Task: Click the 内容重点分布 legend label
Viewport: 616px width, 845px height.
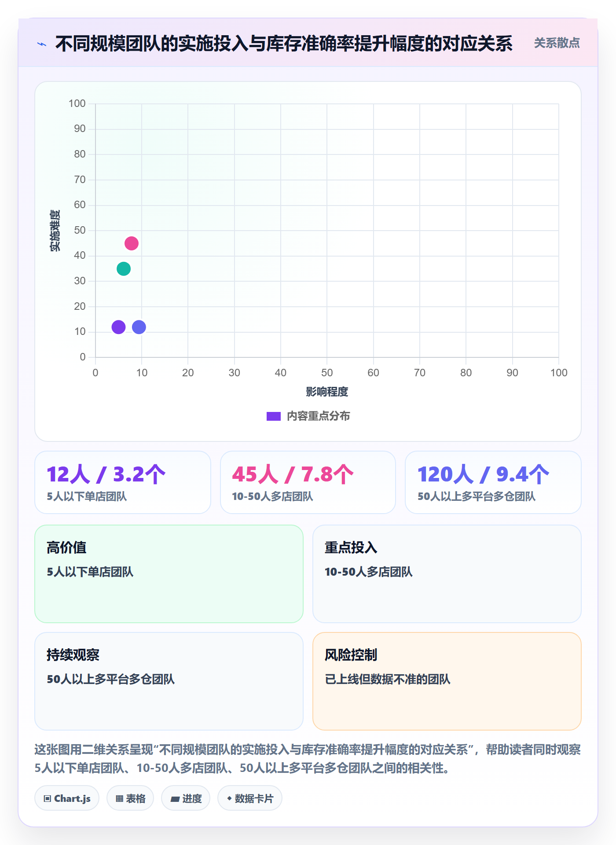Action: [318, 416]
